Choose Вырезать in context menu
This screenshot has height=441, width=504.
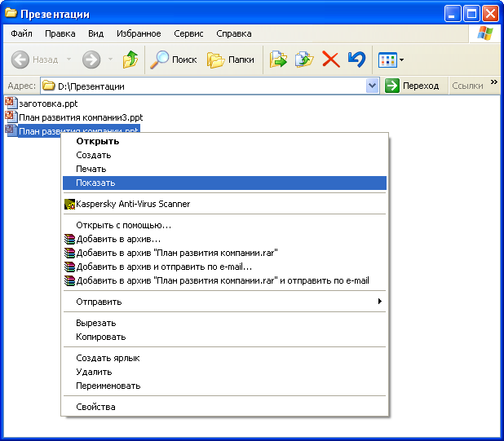click(x=224, y=323)
